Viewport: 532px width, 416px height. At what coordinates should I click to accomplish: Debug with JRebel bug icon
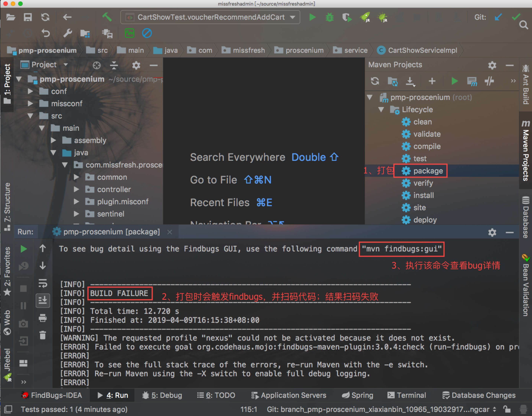point(382,17)
